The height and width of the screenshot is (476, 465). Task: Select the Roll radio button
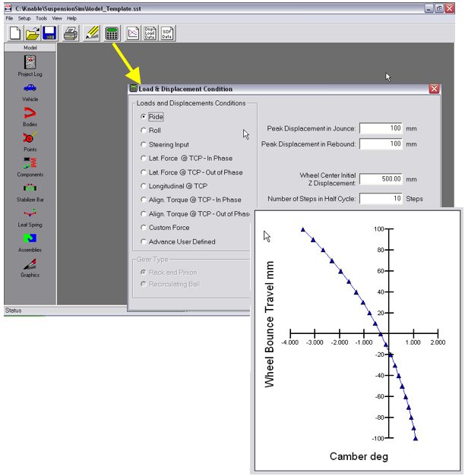tap(144, 131)
